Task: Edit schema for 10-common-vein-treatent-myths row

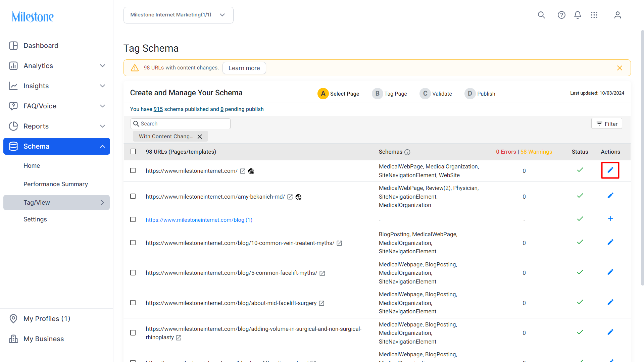Action: [610, 242]
